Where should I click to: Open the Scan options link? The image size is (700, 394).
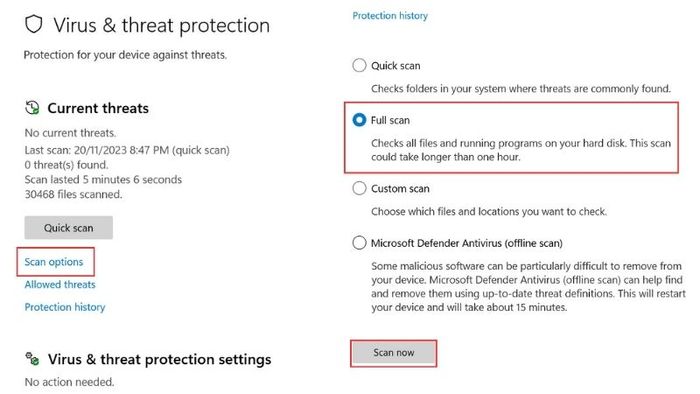point(54,262)
